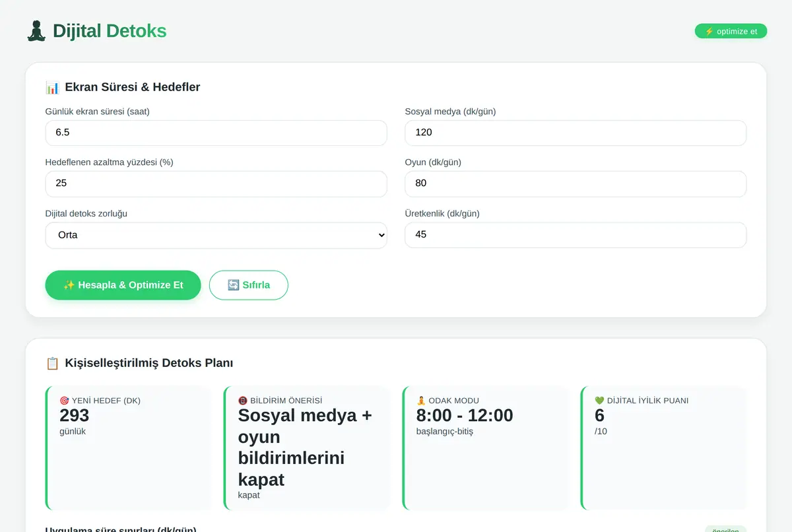Open the Dijital detoks zorluğu dropdown
Image resolution: width=792 pixels, height=532 pixels.
point(216,235)
